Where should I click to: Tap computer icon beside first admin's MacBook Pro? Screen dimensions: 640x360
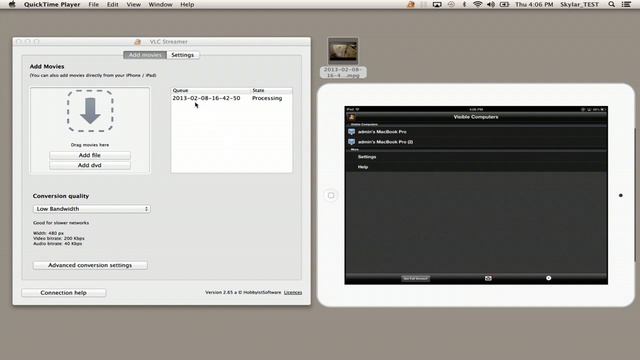coord(351,132)
